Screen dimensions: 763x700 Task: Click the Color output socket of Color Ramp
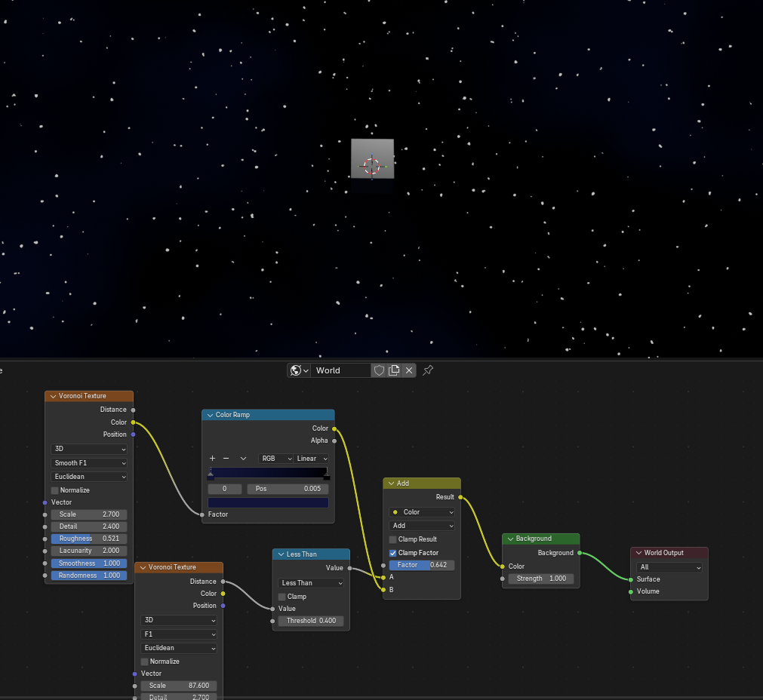point(334,428)
